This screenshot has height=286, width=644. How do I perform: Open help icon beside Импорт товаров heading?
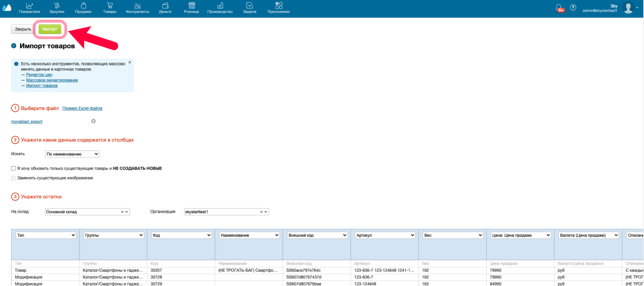point(14,46)
